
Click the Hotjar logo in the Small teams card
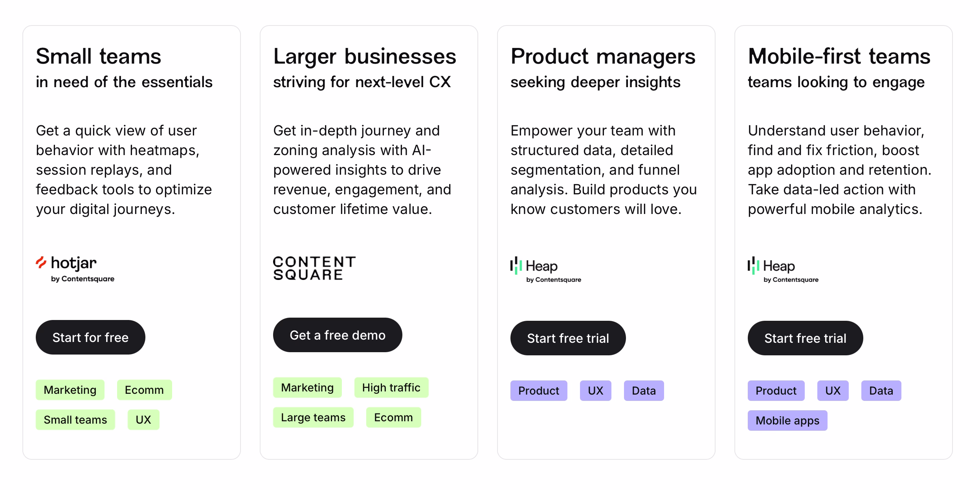point(75,267)
